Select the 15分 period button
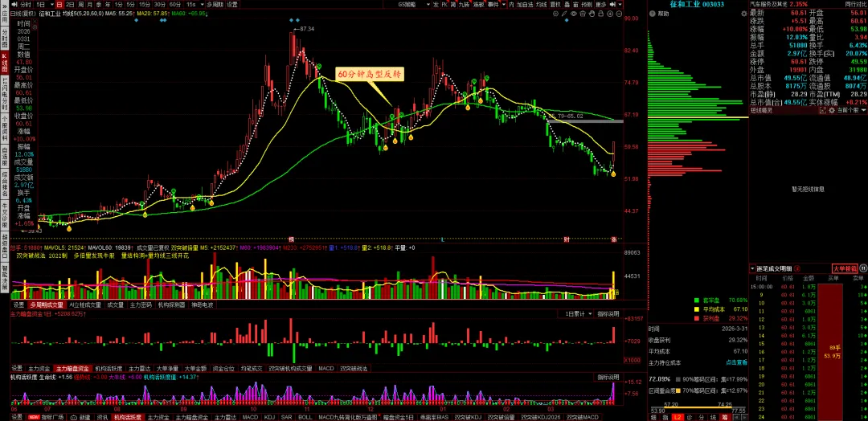The height and width of the screenshot is (421, 868). click(x=145, y=4)
